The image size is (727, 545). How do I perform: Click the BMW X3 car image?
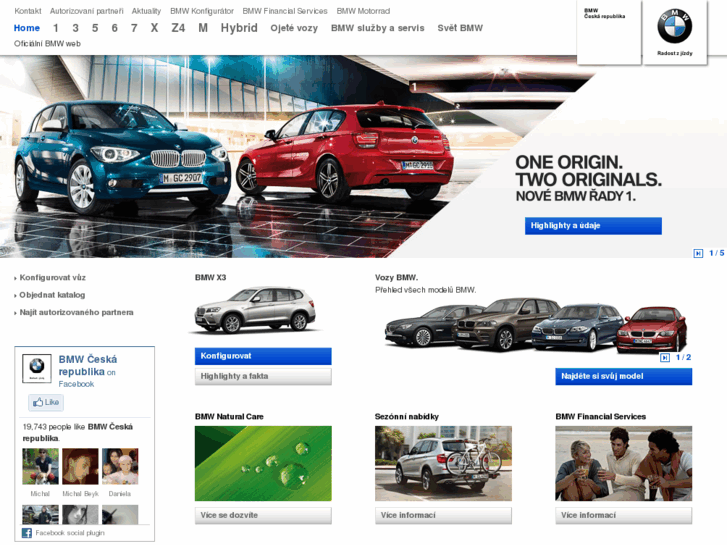(x=255, y=310)
